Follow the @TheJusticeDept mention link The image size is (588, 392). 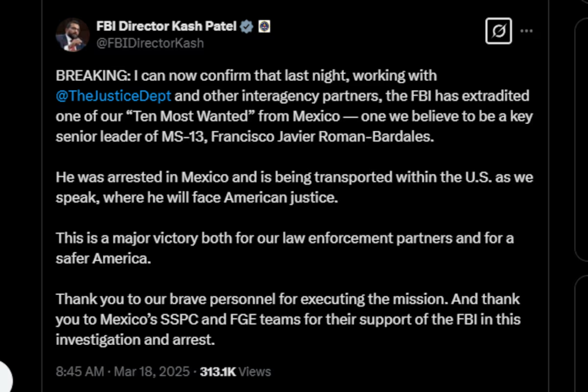click(113, 96)
